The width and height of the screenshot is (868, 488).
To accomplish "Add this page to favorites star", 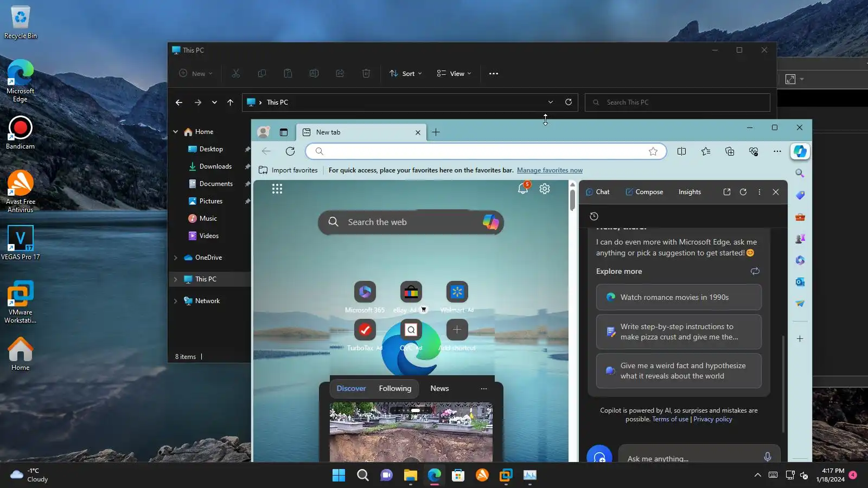I will point(653,151).
